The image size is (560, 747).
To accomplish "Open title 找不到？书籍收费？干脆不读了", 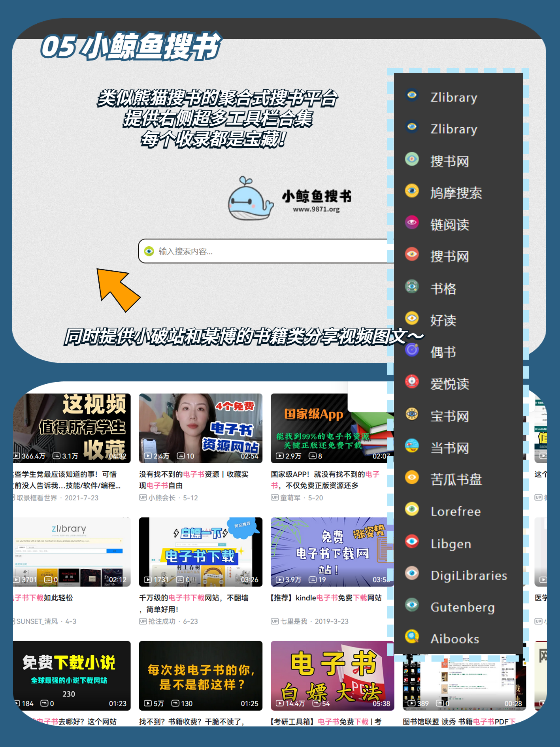I will click(192, 722).
